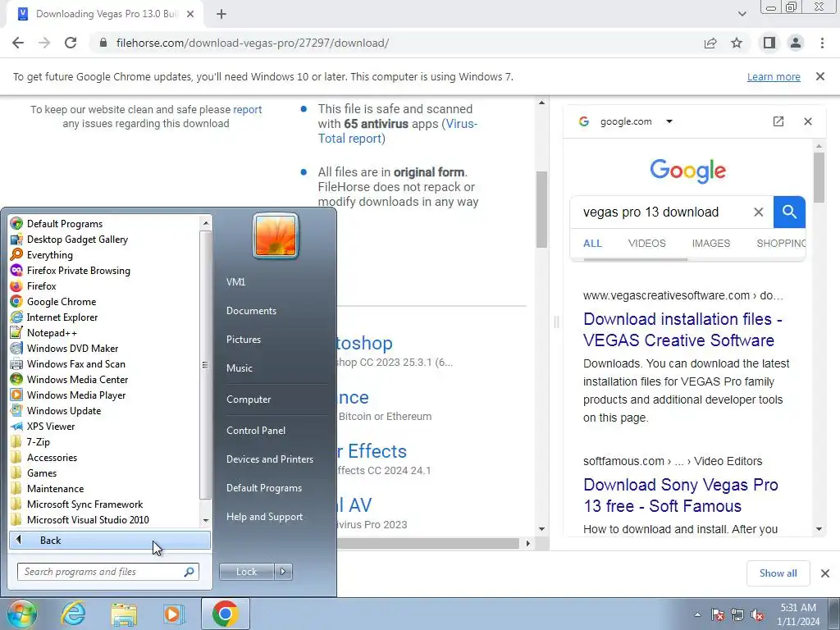Screen dimensions: 840x630
Task: Click the Chrome address bar URL
Action: (253, 43)
